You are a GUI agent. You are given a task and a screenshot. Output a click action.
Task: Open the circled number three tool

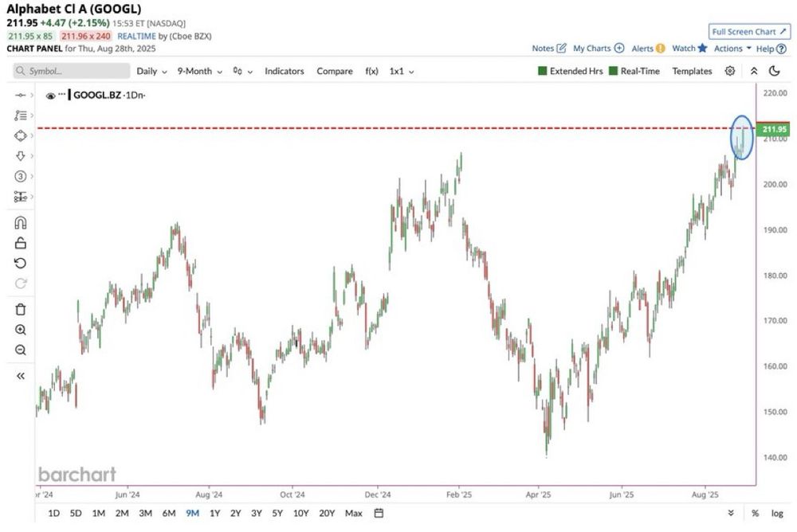21,176
